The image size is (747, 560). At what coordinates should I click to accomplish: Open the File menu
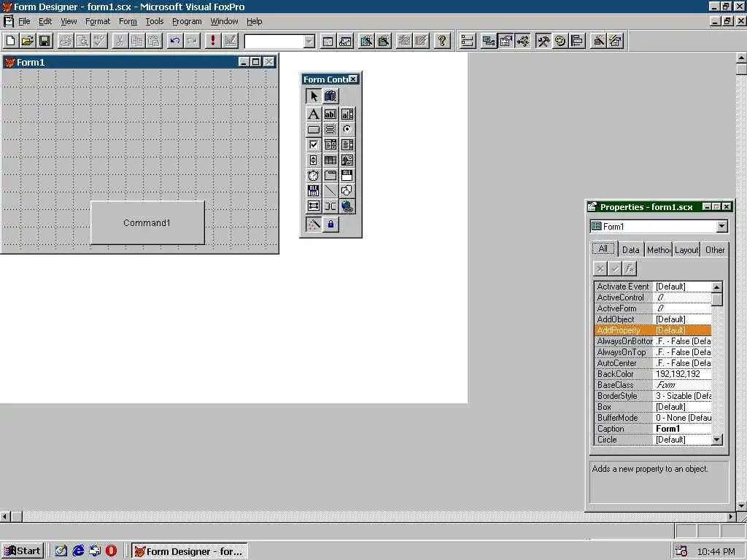point(24,21)
